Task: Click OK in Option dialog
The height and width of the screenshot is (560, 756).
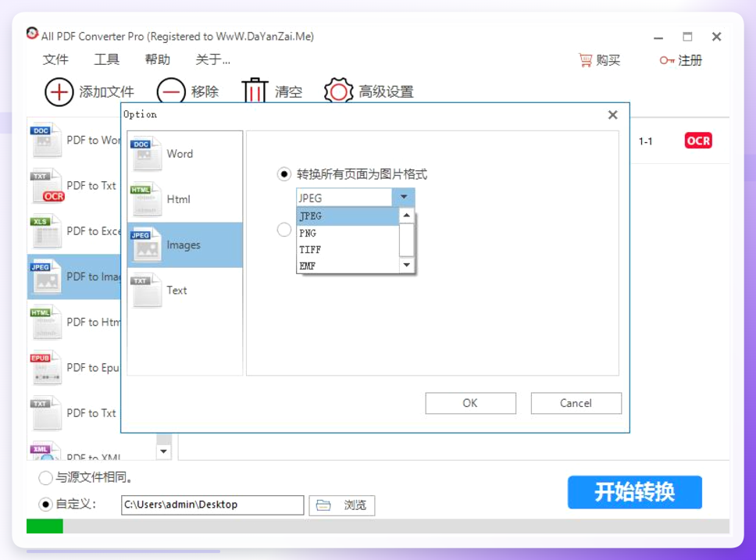Action: (x=471, y=403)
